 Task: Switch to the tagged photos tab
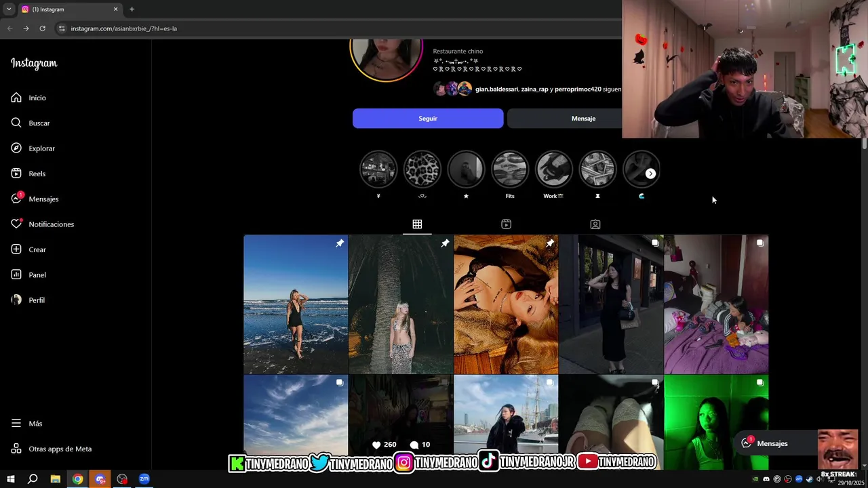(x=595, y=224)
